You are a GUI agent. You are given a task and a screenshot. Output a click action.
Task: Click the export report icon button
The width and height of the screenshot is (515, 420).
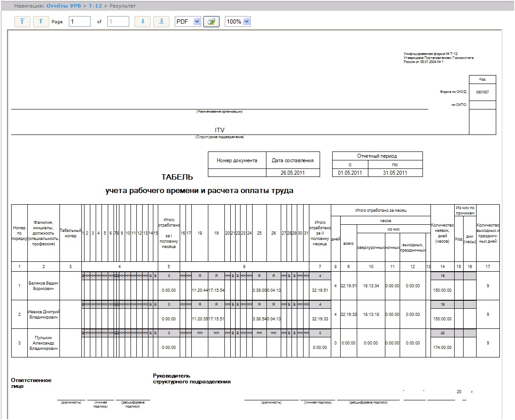point(211,22)
